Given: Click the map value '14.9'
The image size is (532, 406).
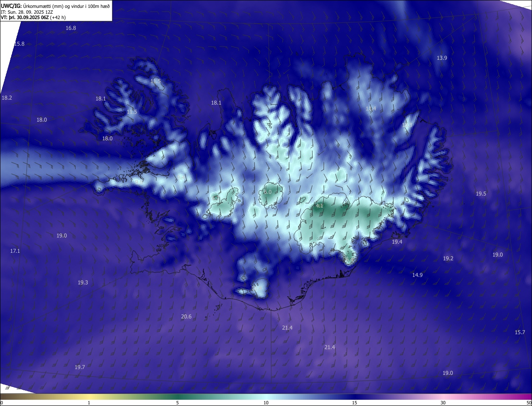Looking at the screenshot, I should pos(418,275).
